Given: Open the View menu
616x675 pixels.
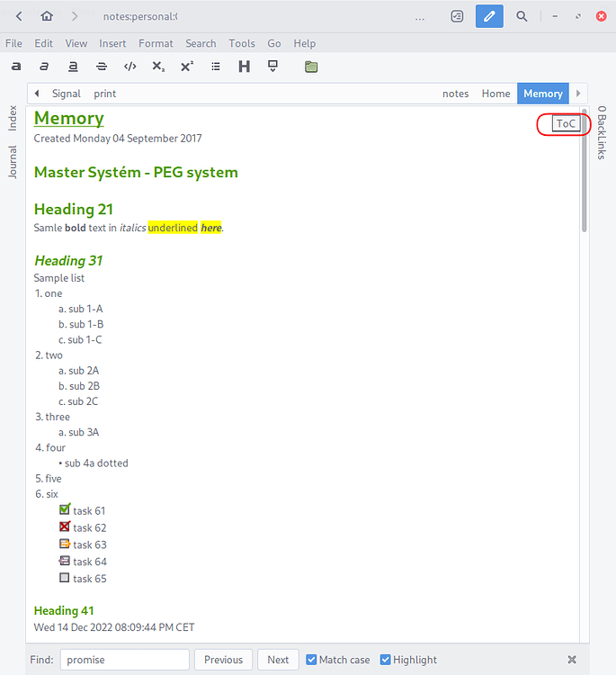Looking at the screenshot, I should click(76, 43).
